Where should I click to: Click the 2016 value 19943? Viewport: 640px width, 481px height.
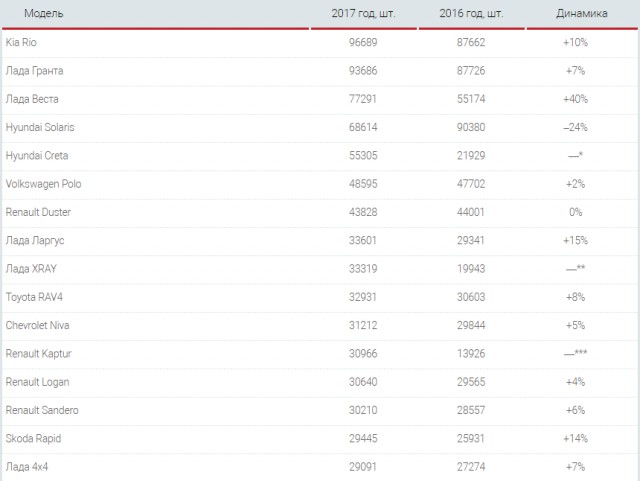coord(471,269)
